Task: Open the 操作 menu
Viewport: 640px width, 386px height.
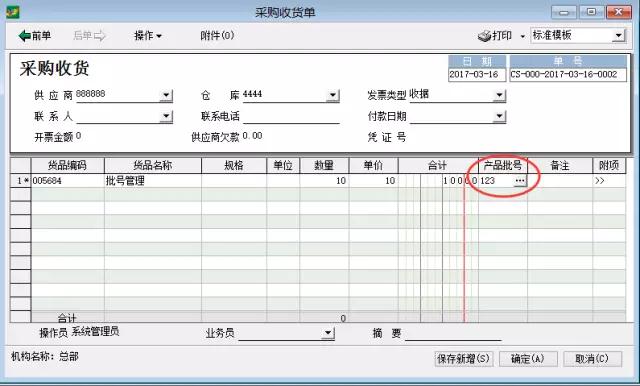Action: click(148, 36)
